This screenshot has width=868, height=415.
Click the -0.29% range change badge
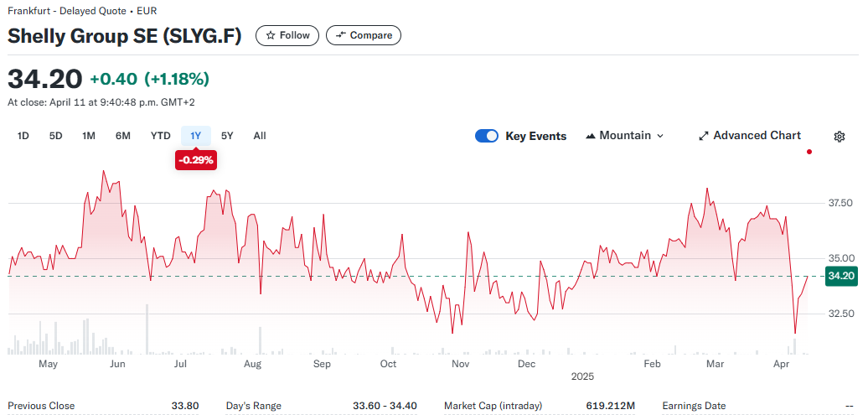click(x=196, y=160)
